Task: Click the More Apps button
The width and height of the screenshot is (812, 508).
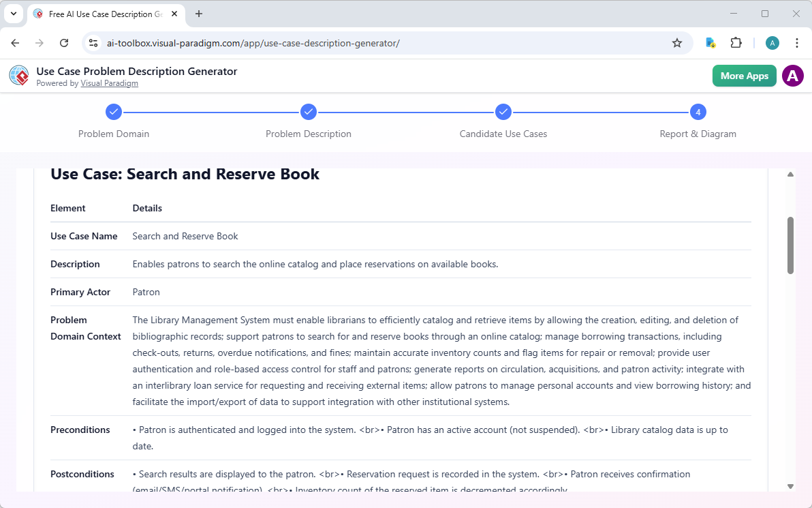Action: [744, 76]
